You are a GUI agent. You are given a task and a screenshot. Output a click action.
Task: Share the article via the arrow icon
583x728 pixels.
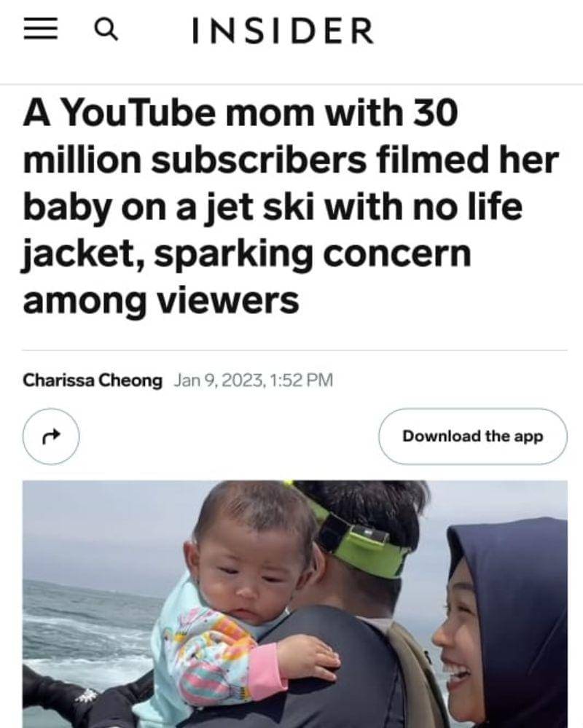pyautogui.click(x=51, y=437)
